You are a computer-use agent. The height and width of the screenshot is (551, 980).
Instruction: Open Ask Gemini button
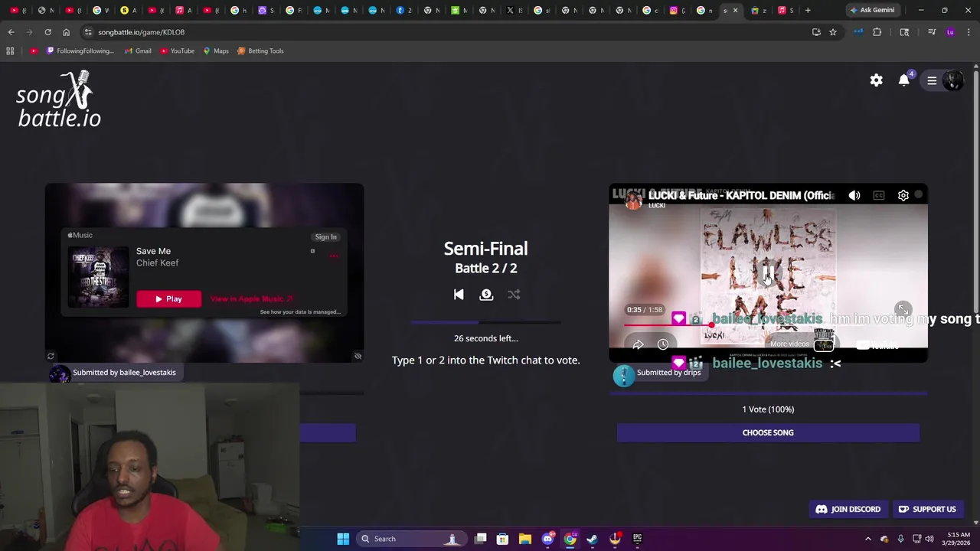tap(872, 10)
